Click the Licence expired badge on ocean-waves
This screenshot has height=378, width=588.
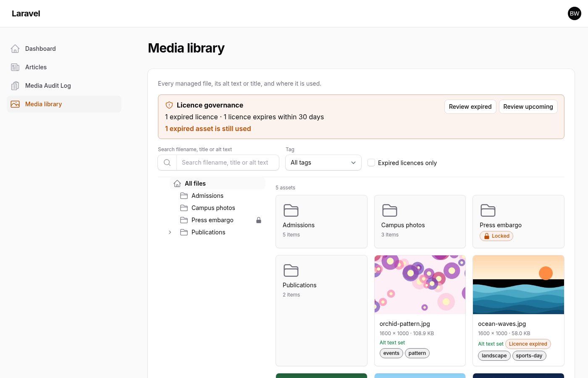[528, 344]
